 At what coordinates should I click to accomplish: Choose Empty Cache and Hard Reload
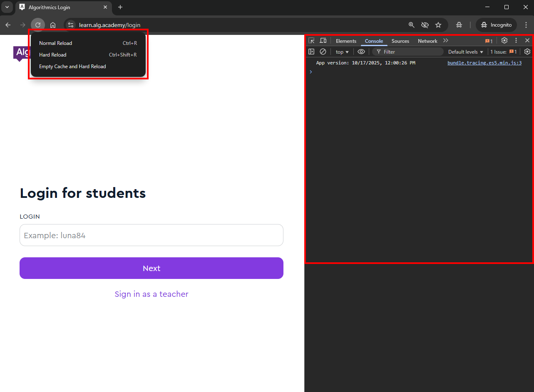point(72,67)
